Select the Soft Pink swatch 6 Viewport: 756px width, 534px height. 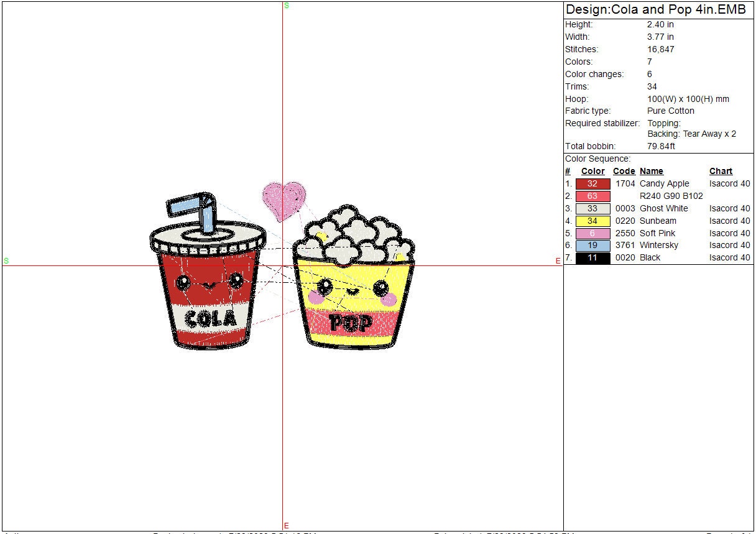(x=592, y=233)
